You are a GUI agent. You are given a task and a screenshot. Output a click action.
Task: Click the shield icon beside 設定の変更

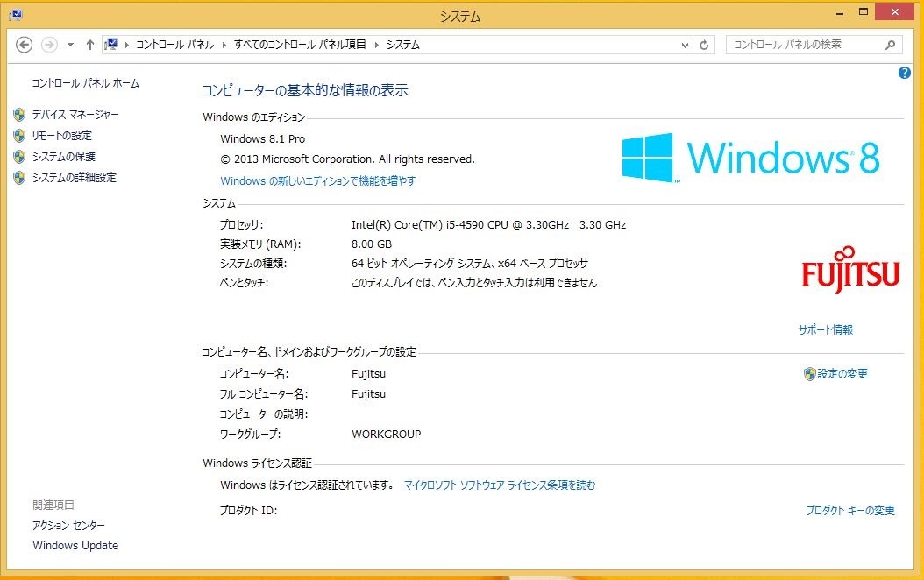(810, 374)
